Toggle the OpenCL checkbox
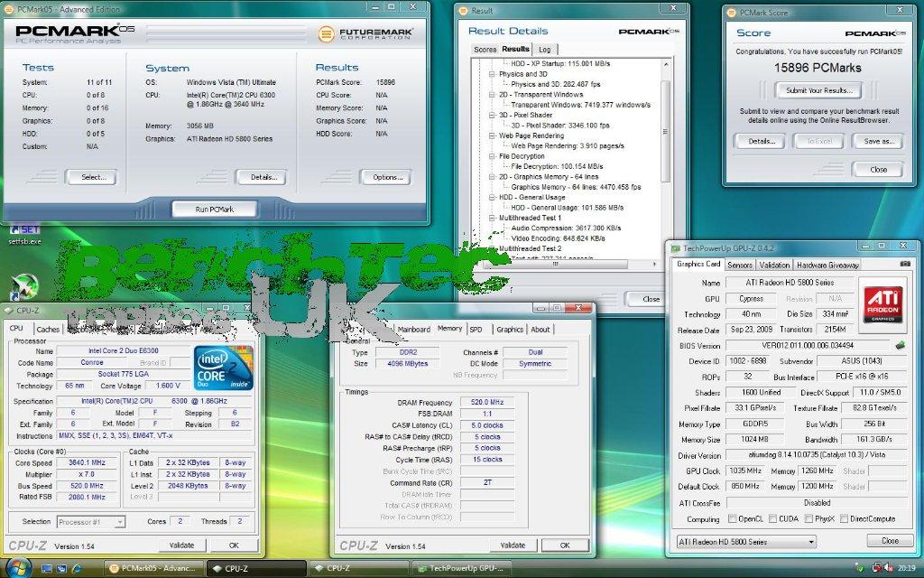The image size is (924, 578). tap(732, 519)
